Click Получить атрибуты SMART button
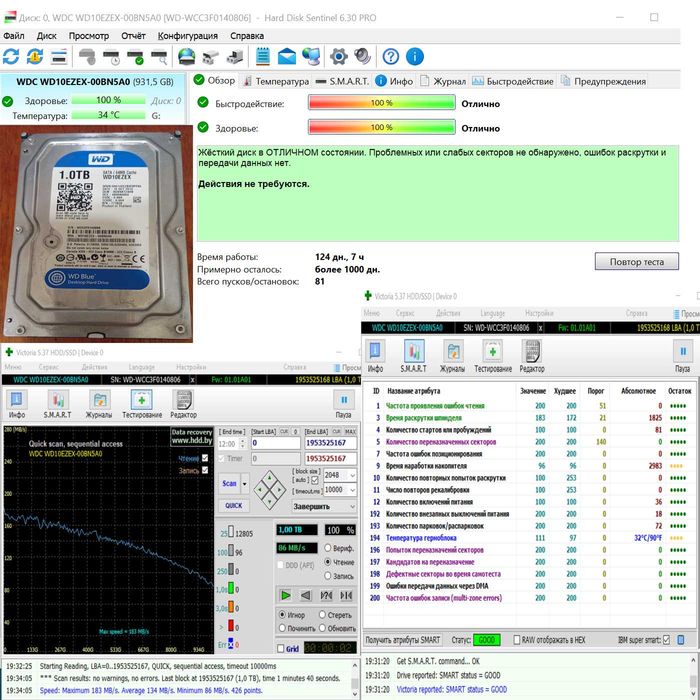This screenshot has width=700, height=700. coord(403,640)
